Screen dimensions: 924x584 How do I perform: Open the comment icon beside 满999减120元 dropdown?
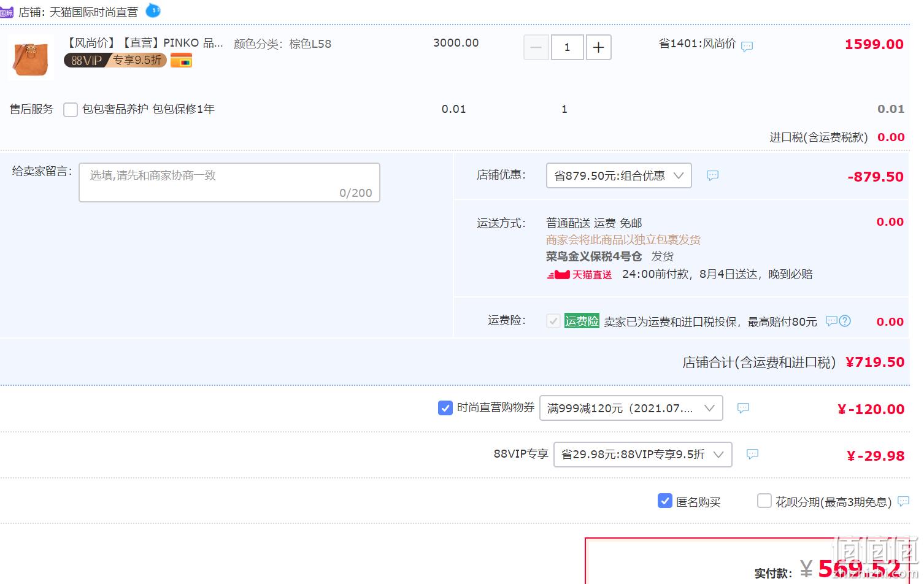pyautogui.click(x=743, y=408)
